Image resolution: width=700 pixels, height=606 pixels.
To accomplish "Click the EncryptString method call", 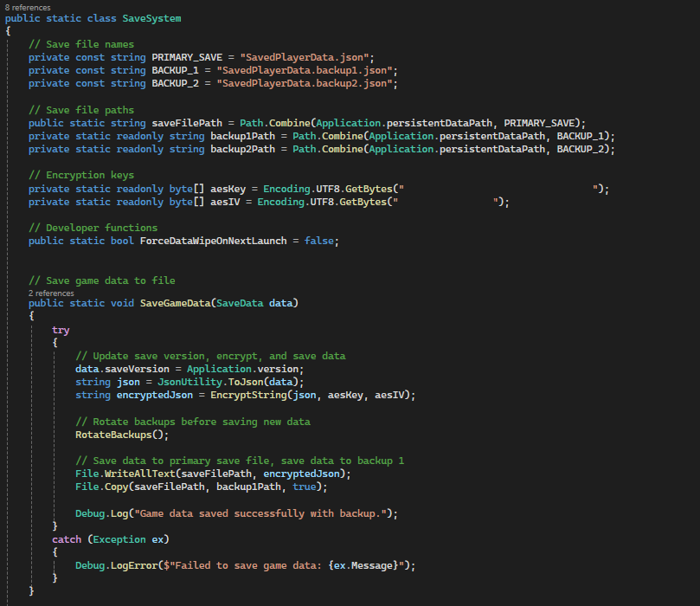I will coord(248,395).
